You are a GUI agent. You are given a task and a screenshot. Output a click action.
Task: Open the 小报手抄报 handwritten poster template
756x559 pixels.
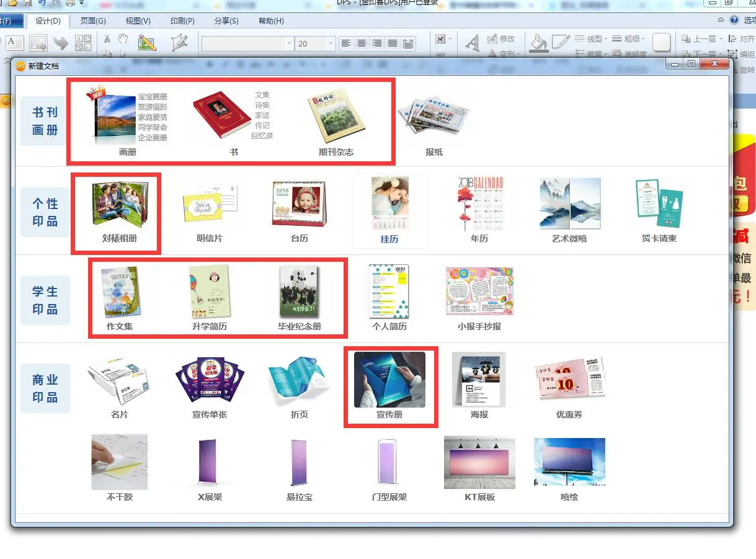point(479,298)
